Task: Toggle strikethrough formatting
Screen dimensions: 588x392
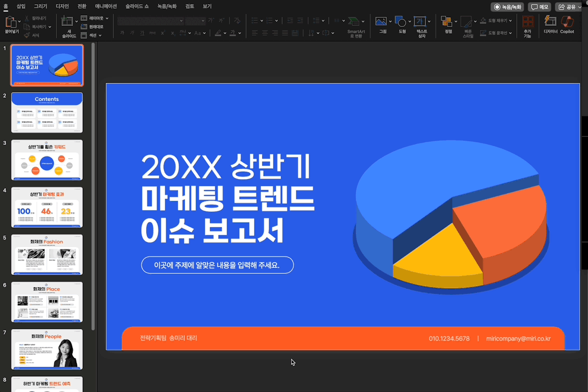Action: click(x=152, y=33)
